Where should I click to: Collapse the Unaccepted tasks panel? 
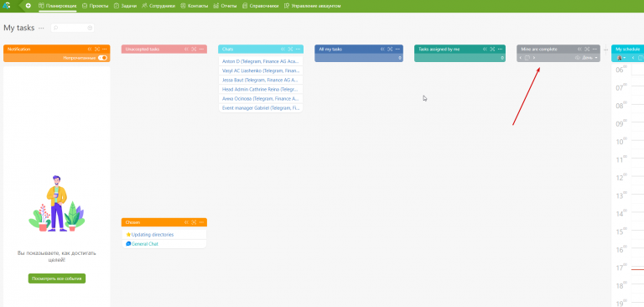click(x=186, y=49)
